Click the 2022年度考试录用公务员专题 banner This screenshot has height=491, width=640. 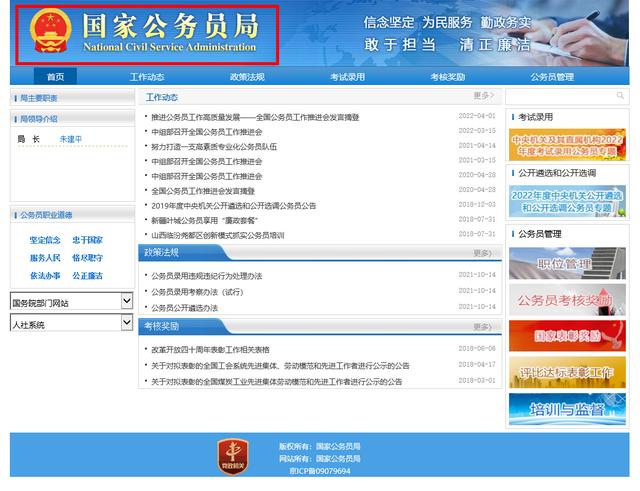(x=567, y=144)
